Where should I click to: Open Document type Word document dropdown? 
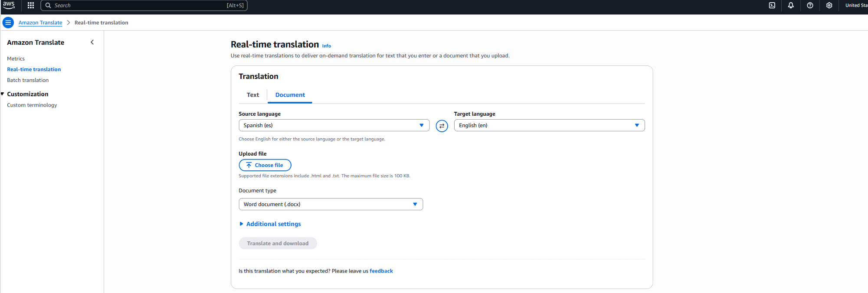point(331,204)
